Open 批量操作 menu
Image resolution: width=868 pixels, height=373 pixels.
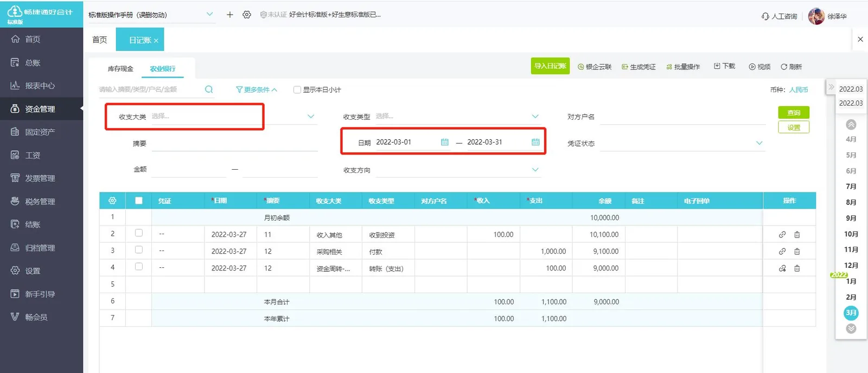pos(683,67)
